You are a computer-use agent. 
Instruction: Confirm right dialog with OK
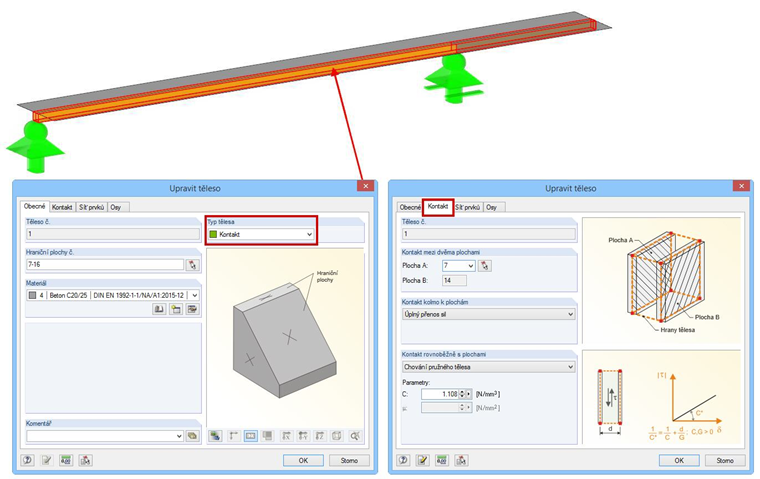(x=679, y=461)
